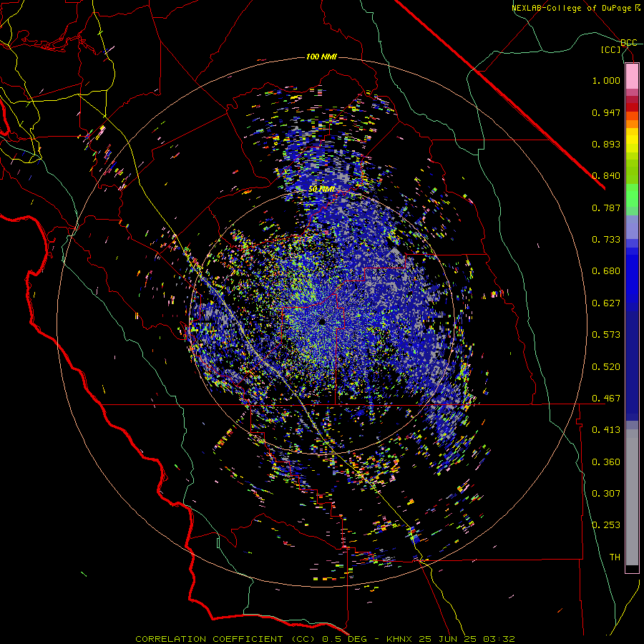644x644 pixels.
Task: Click the 03:32 timestamp in caption
Action: [x=499, y=639]
